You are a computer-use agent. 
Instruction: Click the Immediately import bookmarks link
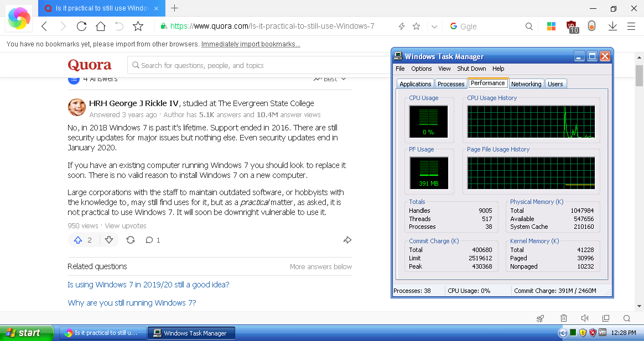[251, 44]
